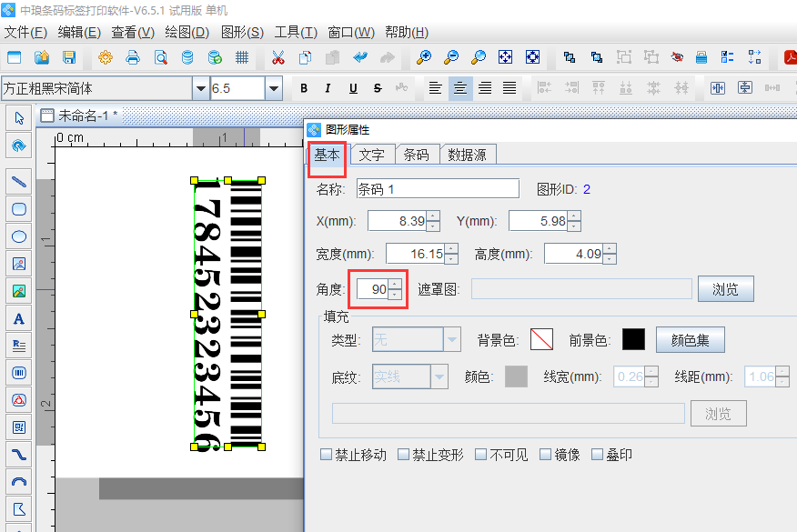Select the rotated barcode on canvas
The width and height of the screenshot is (797, 532).
(x=227, y=314)
